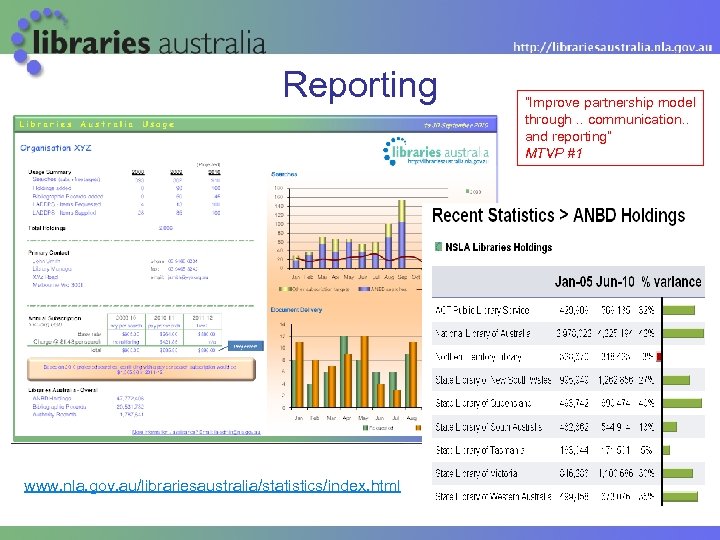Screen dimensions: 720x540
Task: Click the "% variance" column header
Action: click(671, 281)
